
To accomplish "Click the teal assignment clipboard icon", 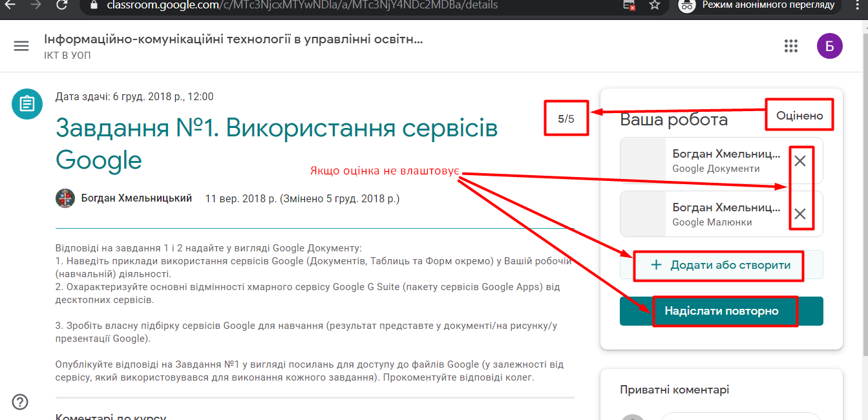I will [x=27, y=103].
